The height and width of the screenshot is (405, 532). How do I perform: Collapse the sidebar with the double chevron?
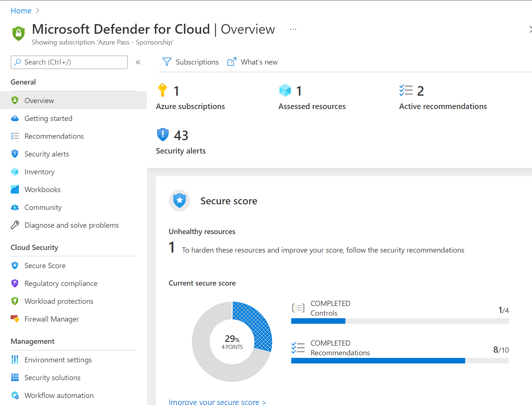pyautogui.click(x=138, y=62)
